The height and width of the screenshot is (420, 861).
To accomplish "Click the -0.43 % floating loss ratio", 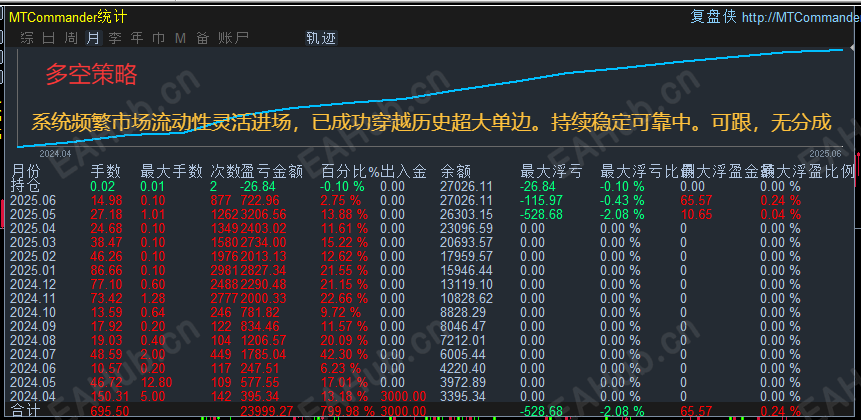I will [x=622, y=200].
